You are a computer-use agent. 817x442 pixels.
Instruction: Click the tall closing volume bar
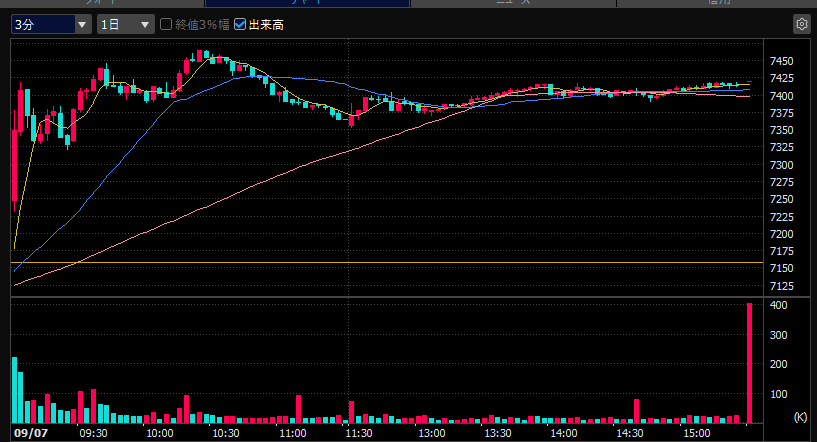coord(749,363)
